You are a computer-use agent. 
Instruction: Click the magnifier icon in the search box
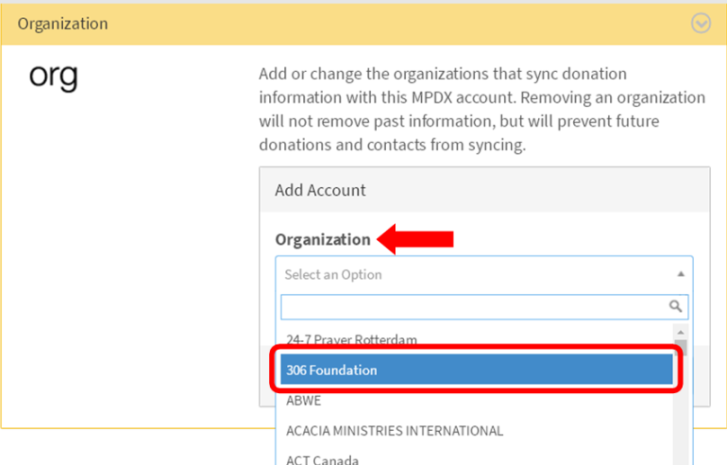point(675,306)
